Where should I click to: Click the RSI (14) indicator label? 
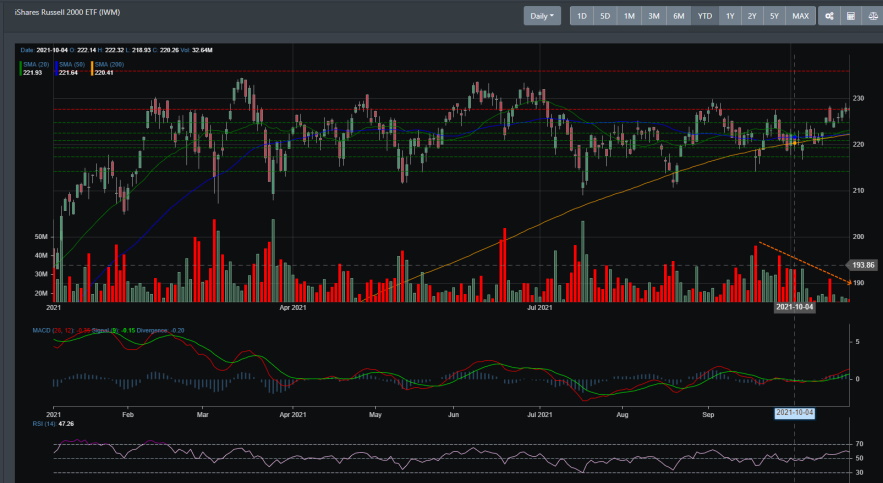[x=44, y=424]
